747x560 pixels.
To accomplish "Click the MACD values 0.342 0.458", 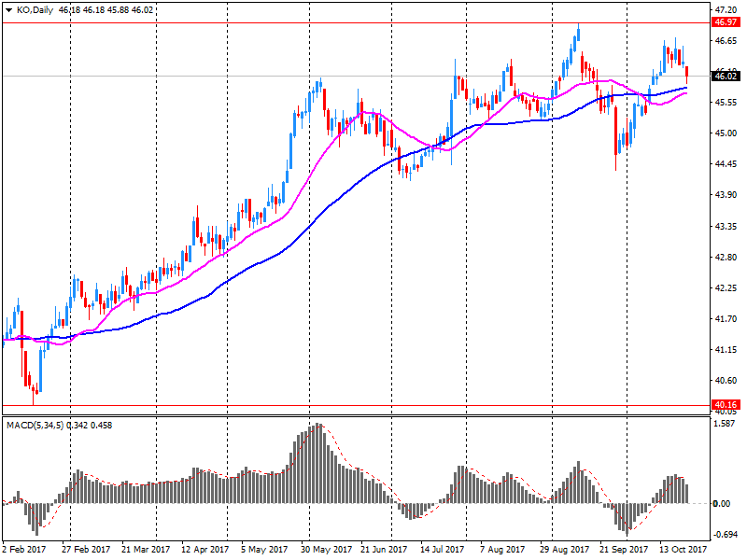I will pyautogui.click(x=90, y=426).
